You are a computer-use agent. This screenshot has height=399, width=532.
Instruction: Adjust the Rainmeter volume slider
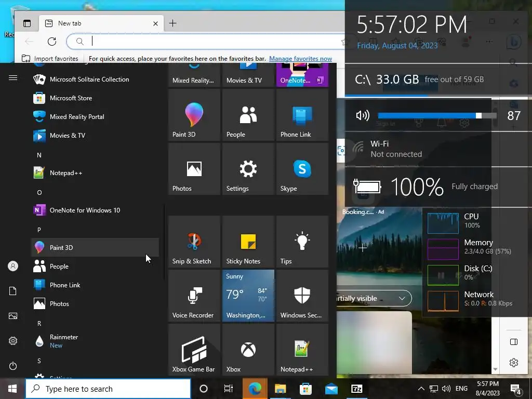[437, 116]
